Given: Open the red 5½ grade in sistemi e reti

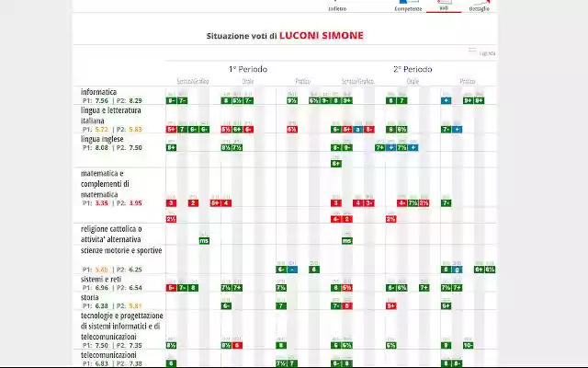Looking at the screenshot, I should (x=347, y=288).
